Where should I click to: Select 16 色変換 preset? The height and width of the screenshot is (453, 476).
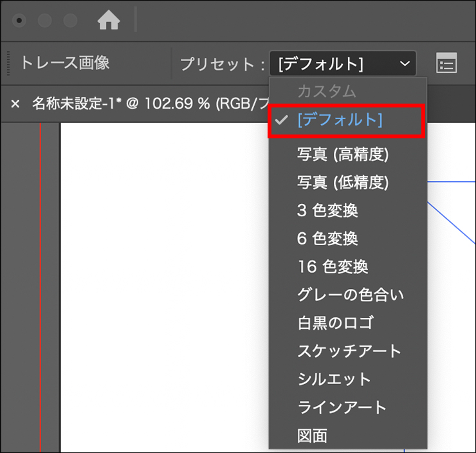333,266
